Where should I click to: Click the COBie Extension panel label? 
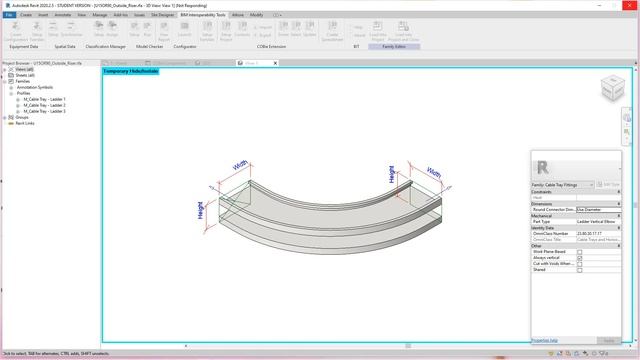tap(271, 47)
